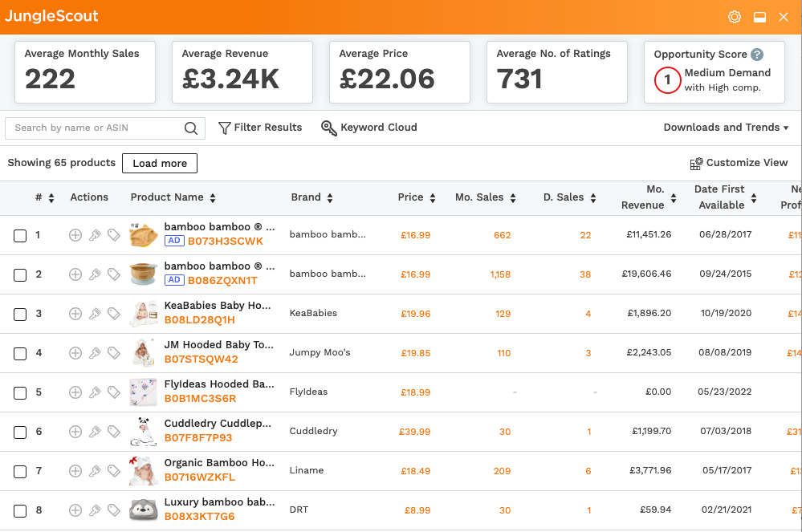Tick the DRT row checkbox

point(20,511)
